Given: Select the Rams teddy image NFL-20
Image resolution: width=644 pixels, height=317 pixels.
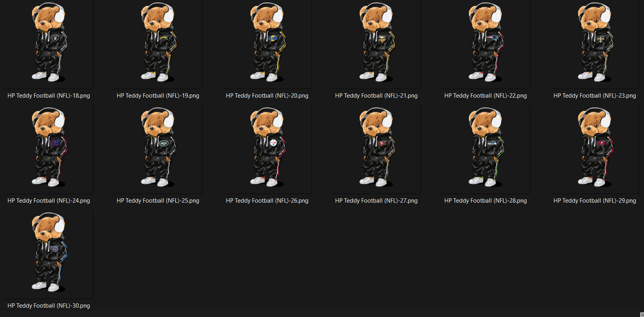Looking at the screenshot, I should 267,43.
